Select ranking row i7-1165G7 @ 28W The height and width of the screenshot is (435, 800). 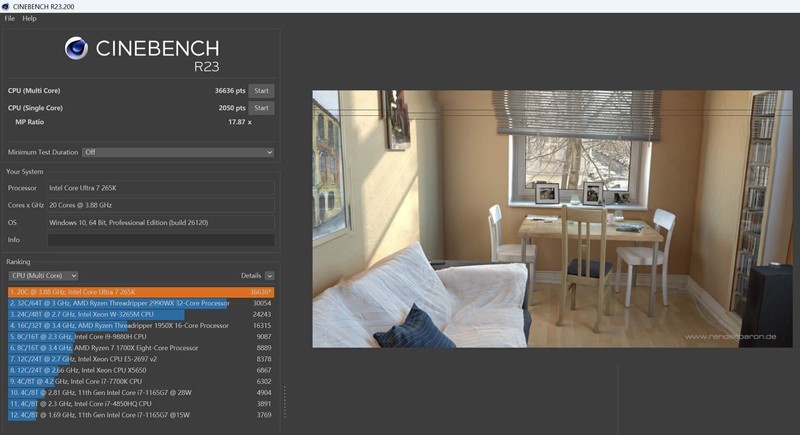pos(141,393)
